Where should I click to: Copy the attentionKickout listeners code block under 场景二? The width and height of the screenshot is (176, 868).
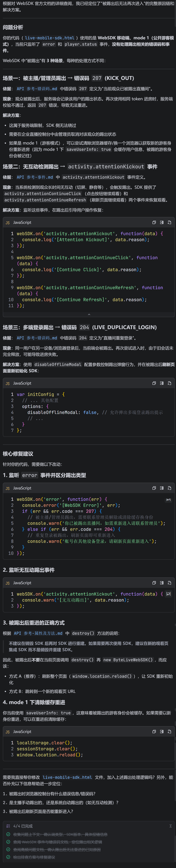(154, 222)
